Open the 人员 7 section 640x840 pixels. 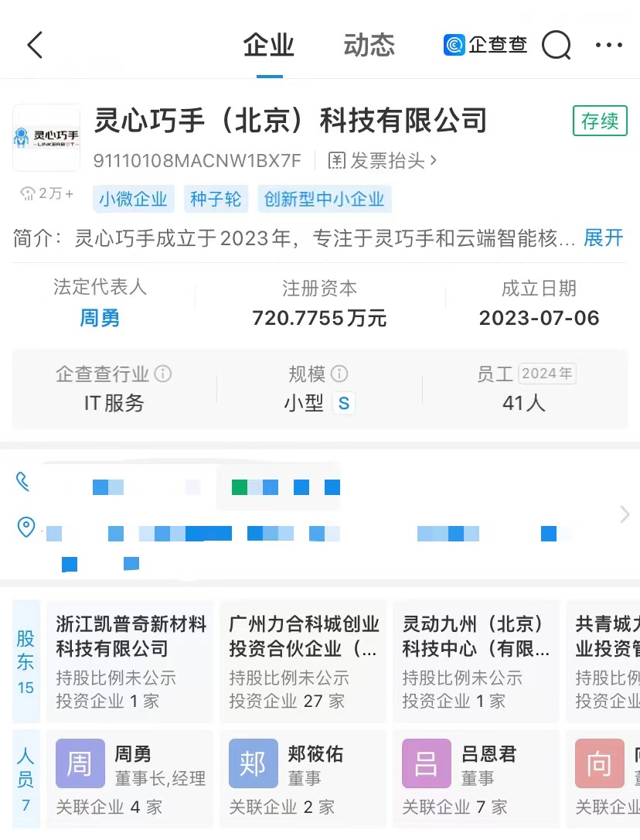pyautogui.click(x=26, y=780)
